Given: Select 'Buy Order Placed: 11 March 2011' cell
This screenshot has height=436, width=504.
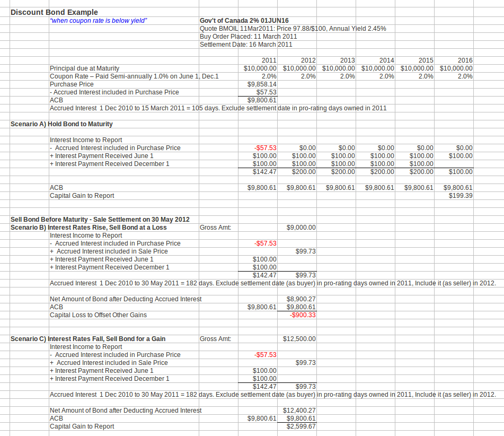Looking at the screenshot, I should click(248, 37).
